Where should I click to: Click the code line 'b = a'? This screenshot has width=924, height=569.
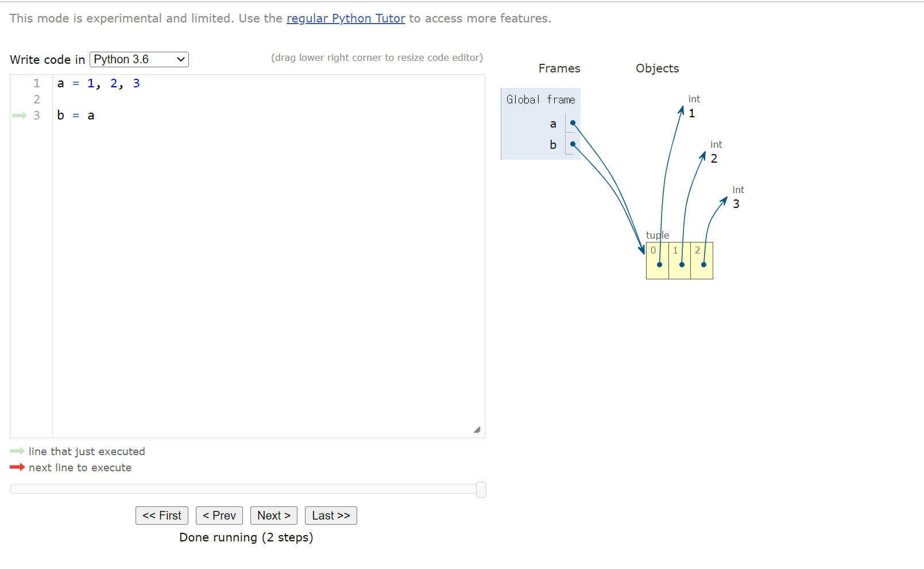tap(76, 116)
